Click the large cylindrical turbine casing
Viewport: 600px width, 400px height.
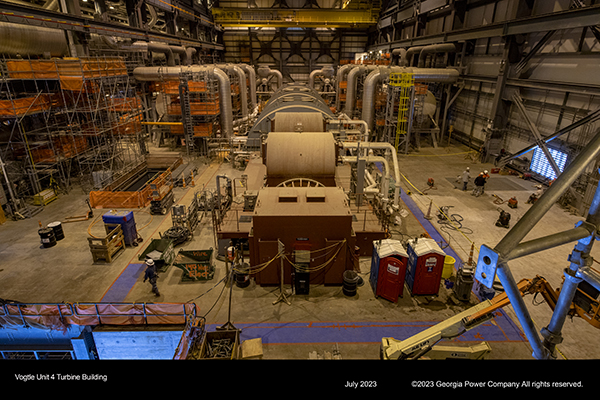click(x=299, y=156)
